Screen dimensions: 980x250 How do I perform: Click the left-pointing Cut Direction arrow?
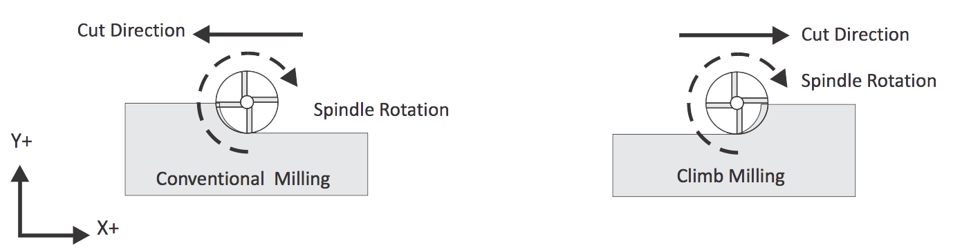point(248,33)
